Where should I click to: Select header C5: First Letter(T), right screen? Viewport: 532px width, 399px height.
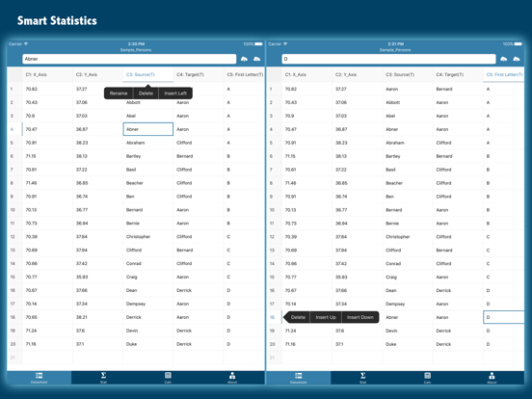[x=504, y=74]
